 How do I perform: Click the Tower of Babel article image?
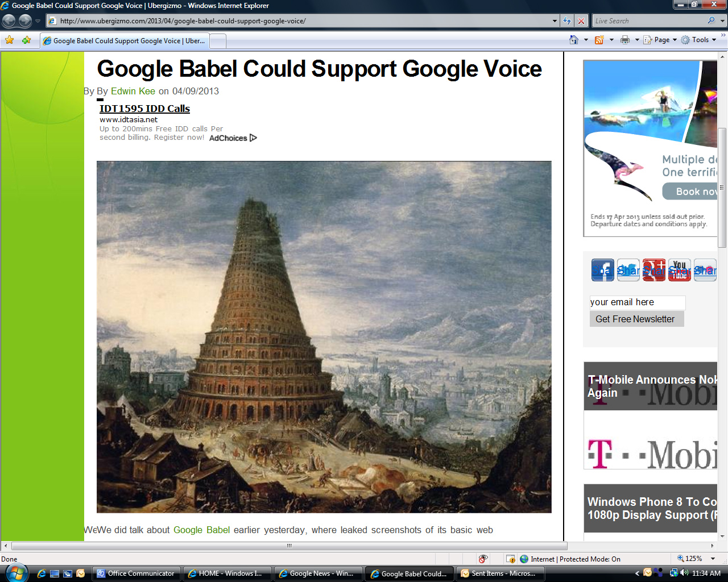point(324,337)
